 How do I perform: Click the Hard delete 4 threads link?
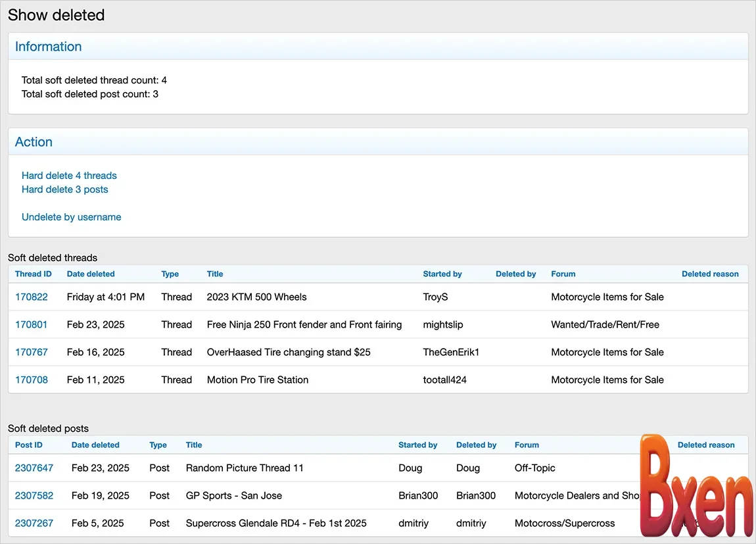pyautogui.click(x=69, y=176)
